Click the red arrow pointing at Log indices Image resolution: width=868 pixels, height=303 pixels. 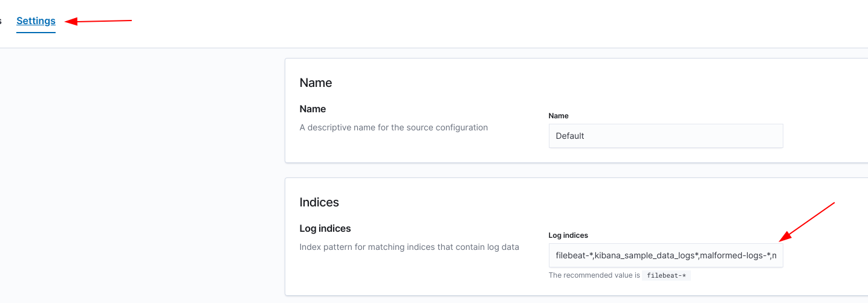pyautogui.click(x=806, y=222)
